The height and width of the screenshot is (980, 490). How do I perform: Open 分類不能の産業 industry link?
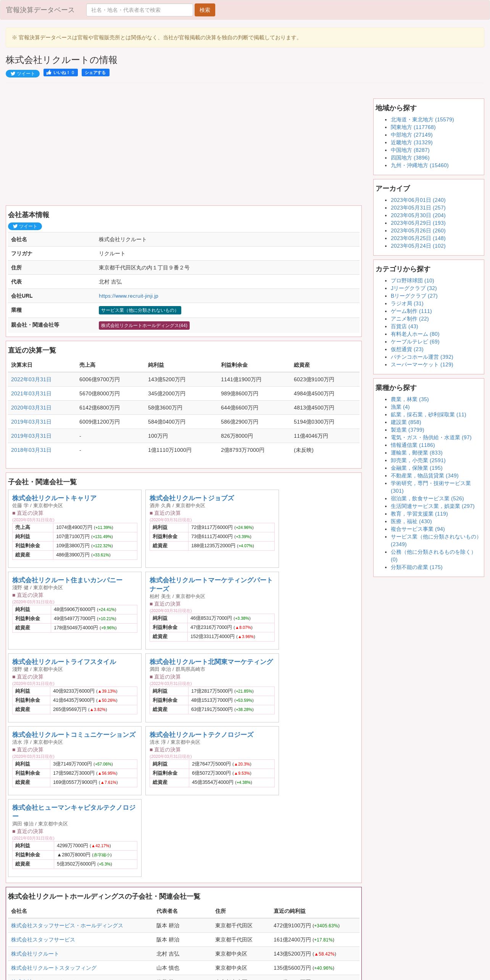pos(416,567)
